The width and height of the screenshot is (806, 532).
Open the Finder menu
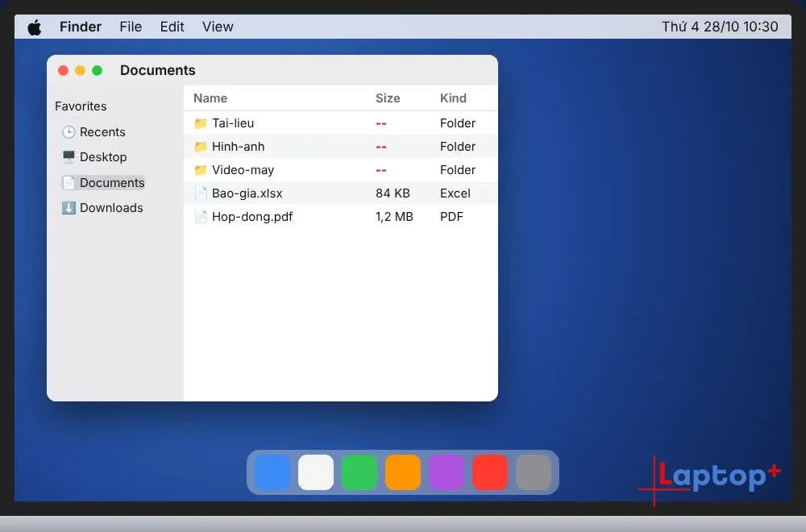click(x=80, y=27)
